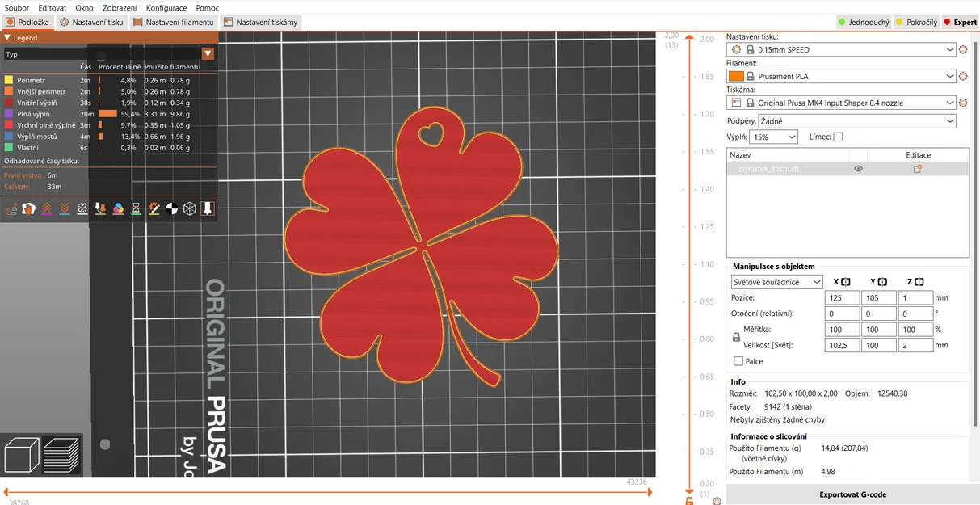
Task: Click X axis mirror icon
Action: coord(845,282)
